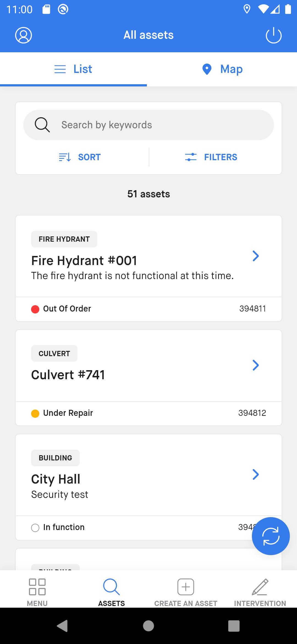This screenshot has height=644, width=297.
Task: Open City Hall chevron arrow
Action: click(256, 474)
